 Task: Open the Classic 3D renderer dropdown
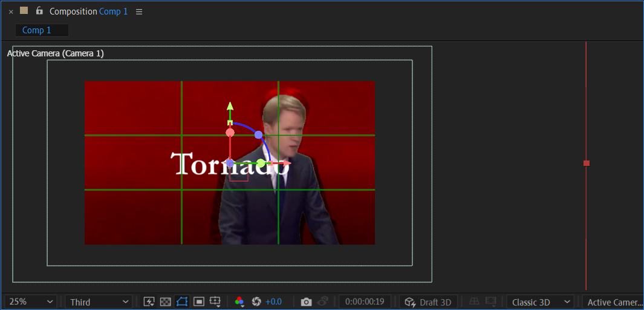[540, 302]
